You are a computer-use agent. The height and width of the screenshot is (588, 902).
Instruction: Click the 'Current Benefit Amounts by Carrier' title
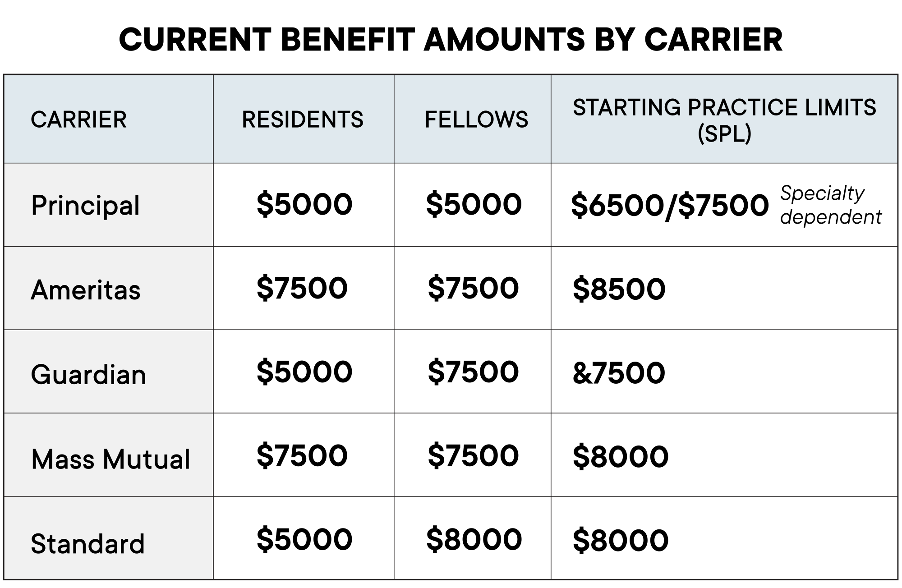pos(451,39)
